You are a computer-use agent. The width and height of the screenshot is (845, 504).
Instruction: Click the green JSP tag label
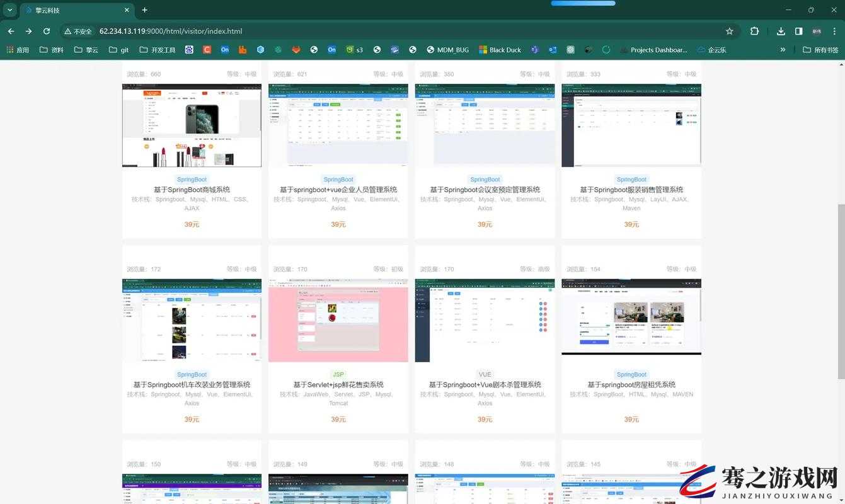click(x=338, y=374)
